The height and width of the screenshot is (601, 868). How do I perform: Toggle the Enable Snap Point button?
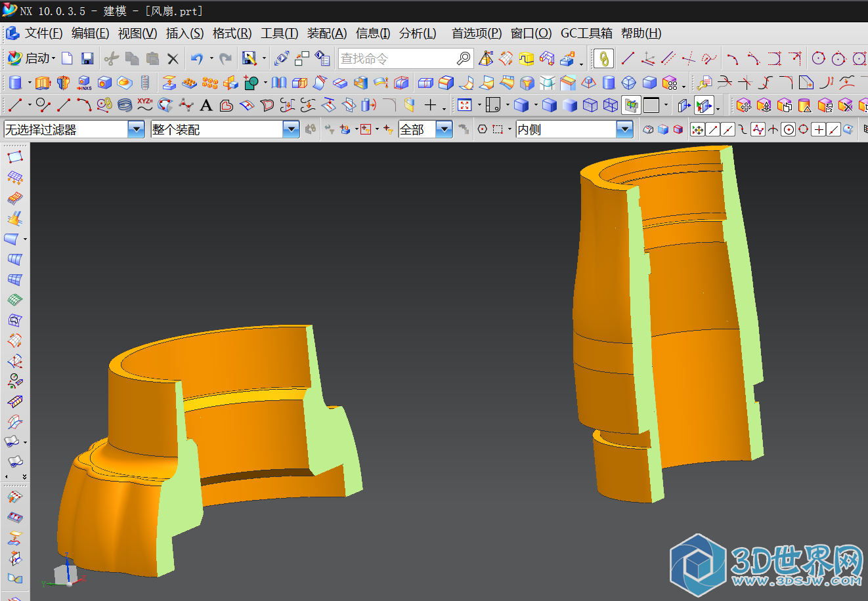[x=697, y=130]
